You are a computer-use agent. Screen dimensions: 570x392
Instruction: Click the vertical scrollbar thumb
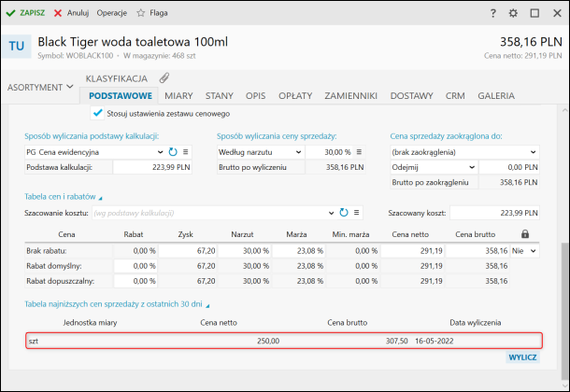click(564, 312)
